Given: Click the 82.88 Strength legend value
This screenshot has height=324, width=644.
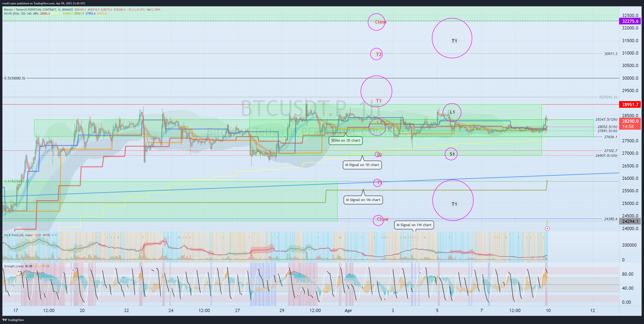Looking at the screenshot, I should [x=29, y=266].
